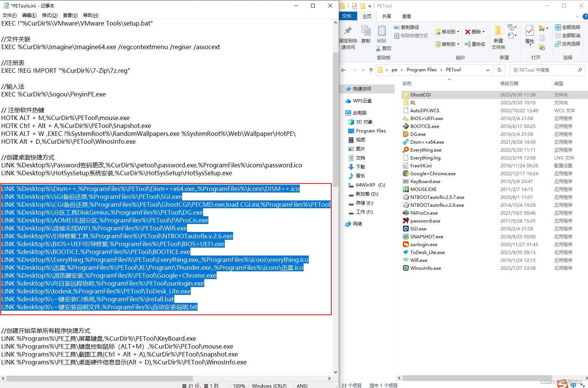Viewport: 588px width, 388px height.
Task: Open 64WinXP (C:) drive
Action: 367,185
